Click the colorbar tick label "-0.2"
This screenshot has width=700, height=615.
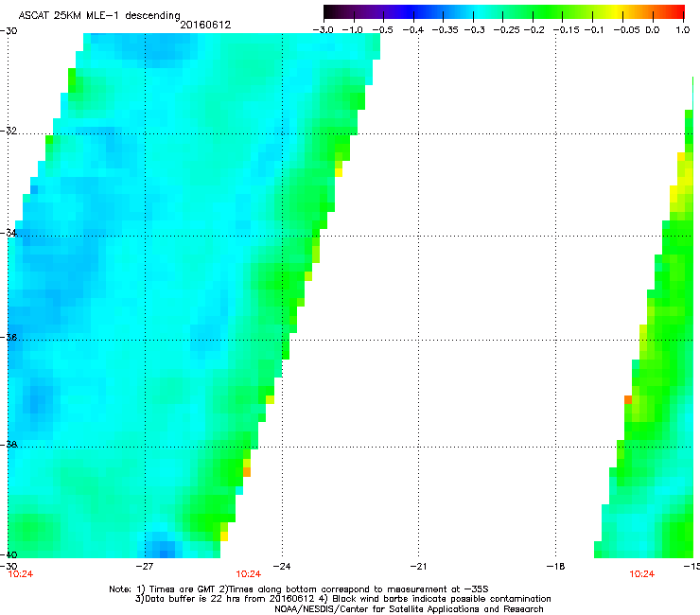tap(534, 30)
